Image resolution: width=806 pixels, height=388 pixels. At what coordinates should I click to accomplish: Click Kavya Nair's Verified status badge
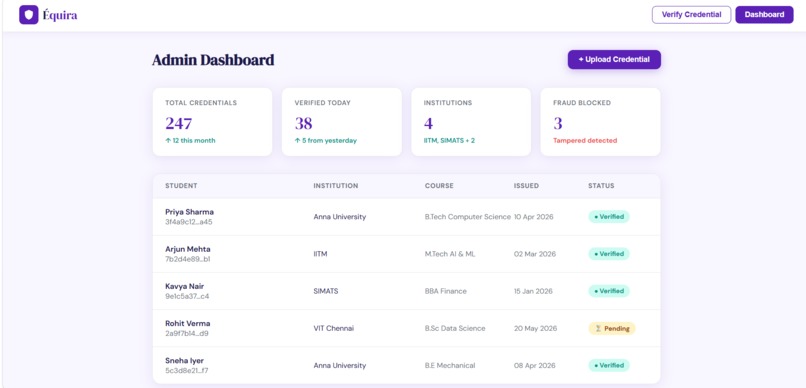pos(609,291)
